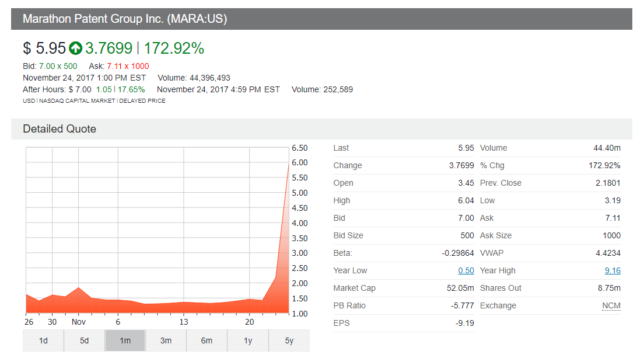Click the Nov label on chart axis
Viewport: 644px width, 358px height.
click(78, 322)
